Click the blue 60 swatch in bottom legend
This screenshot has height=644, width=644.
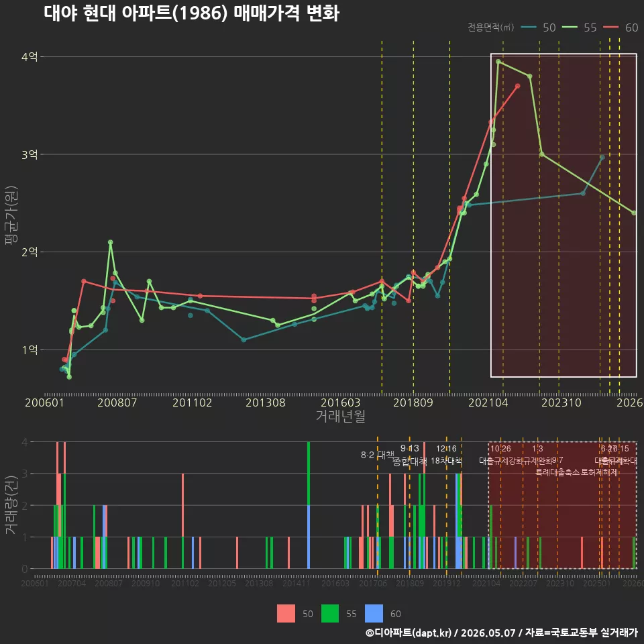[374, 614]
